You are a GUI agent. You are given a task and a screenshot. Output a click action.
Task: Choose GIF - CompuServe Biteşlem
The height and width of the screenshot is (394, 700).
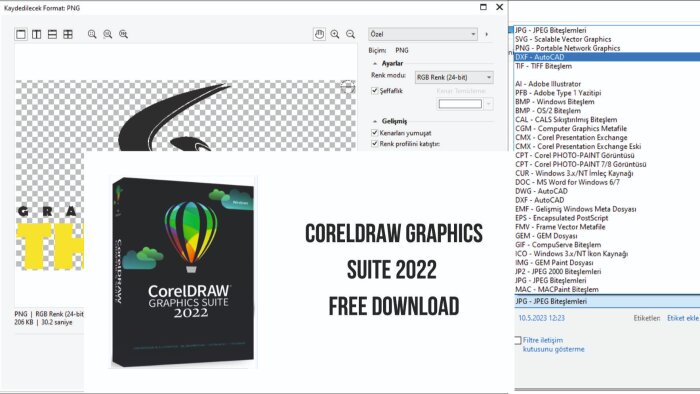pyautogui.click(x=558, y=245)
